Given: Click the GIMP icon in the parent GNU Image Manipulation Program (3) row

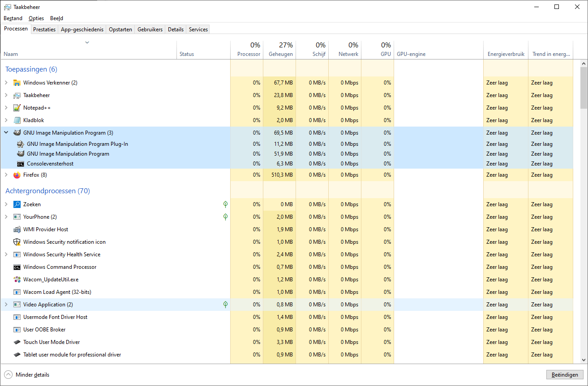Looking at the screenshot, I should click(x=17, y=133).
